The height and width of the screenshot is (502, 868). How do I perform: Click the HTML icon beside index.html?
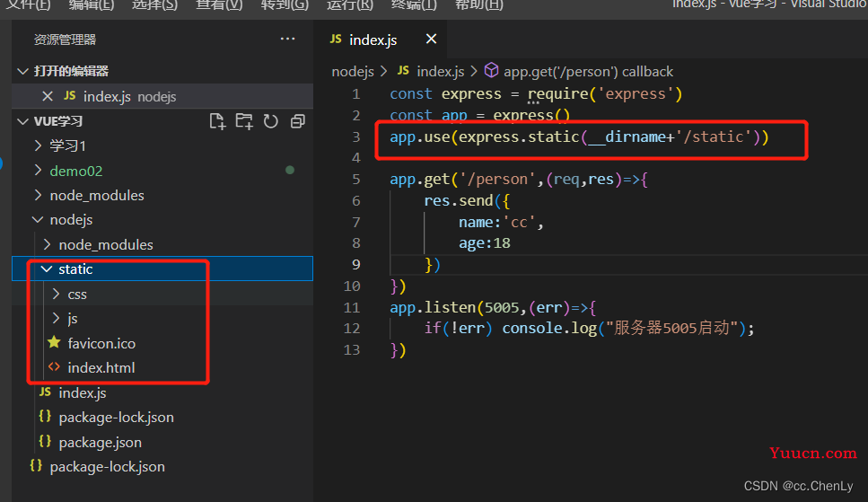[54, 366]
